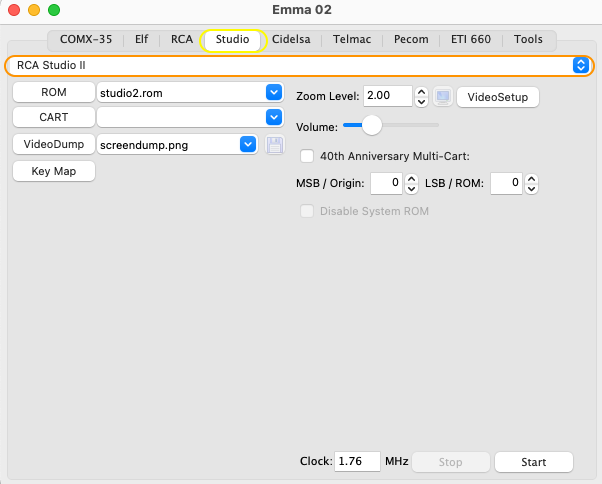Click the Stop button
The height and width of the screenshot is (484, 602).
click(451, 462)
